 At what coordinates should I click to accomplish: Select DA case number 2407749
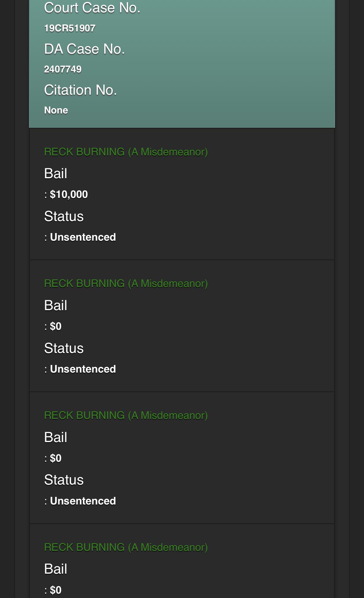pos(63,69)
